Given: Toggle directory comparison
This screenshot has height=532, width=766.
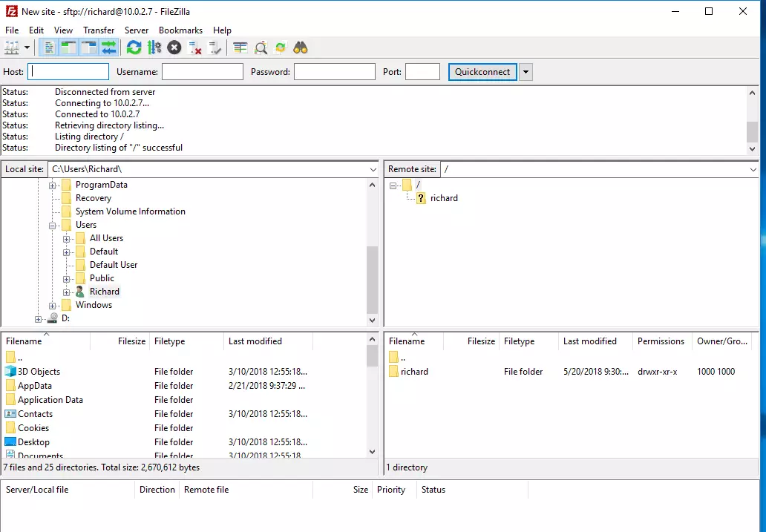Looking at the screenshot, I should click(x=261, y=48).
